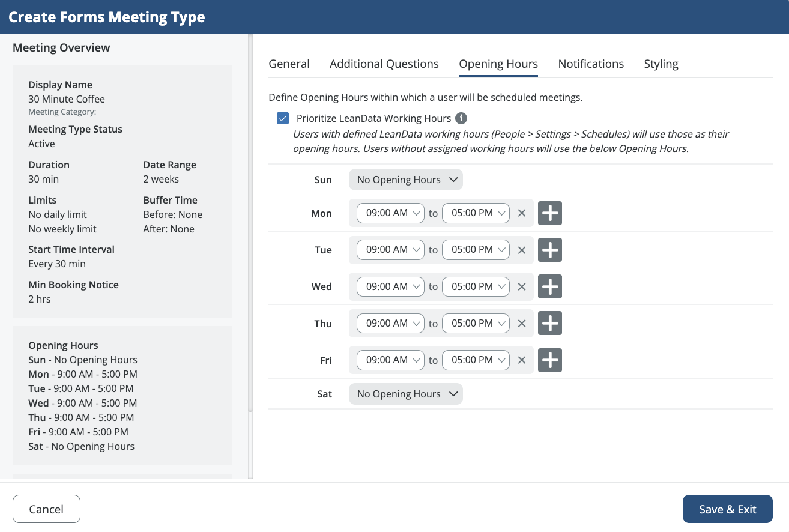Open Thursday end time dropdown

[476, 324]
